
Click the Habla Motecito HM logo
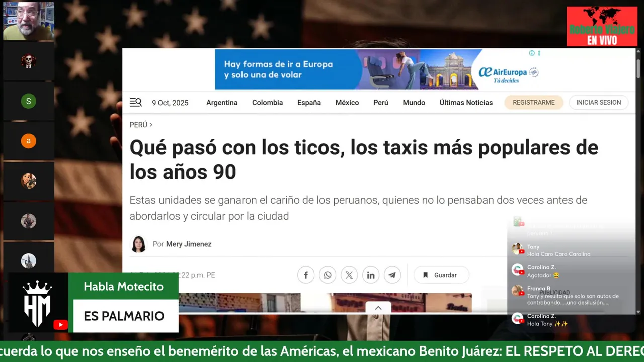[38, 302]
